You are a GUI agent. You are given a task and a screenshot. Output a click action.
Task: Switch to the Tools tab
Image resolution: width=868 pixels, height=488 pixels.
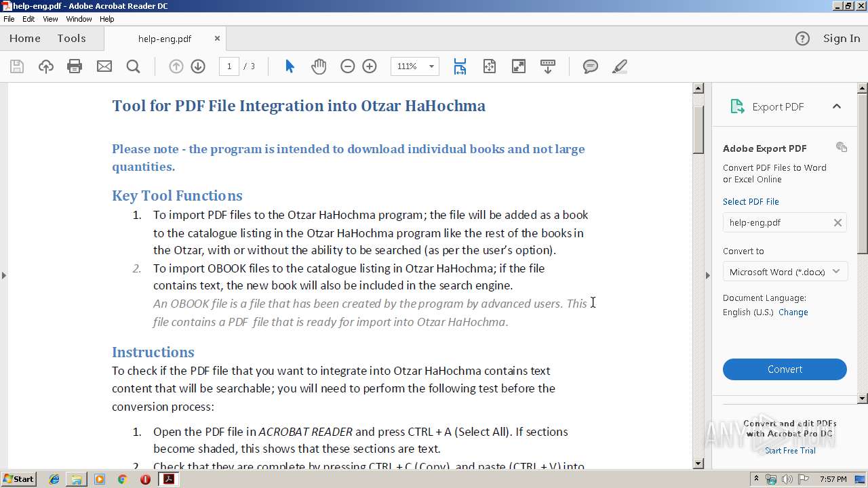click(71, 39)
